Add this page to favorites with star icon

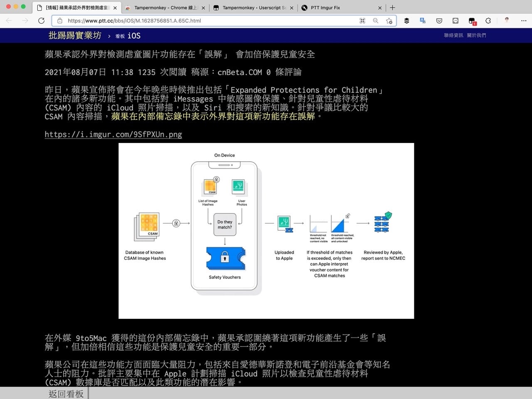tap(389, 20)
